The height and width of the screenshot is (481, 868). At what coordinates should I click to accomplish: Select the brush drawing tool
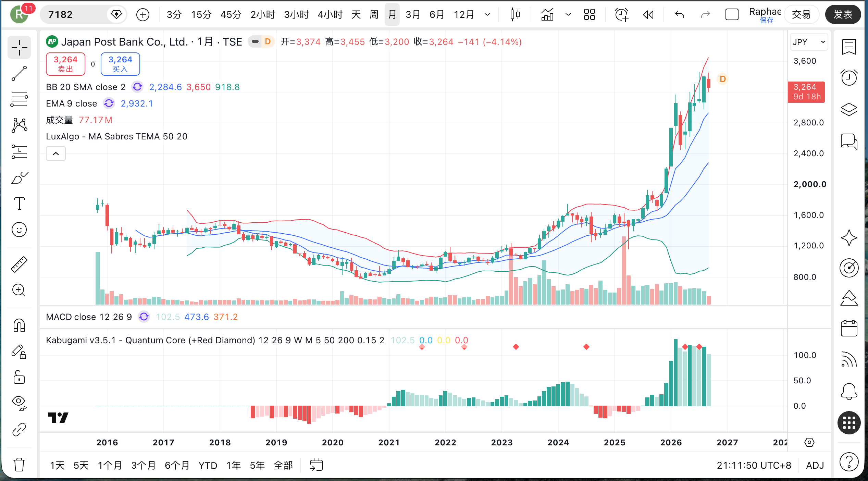tap(19, 177)
